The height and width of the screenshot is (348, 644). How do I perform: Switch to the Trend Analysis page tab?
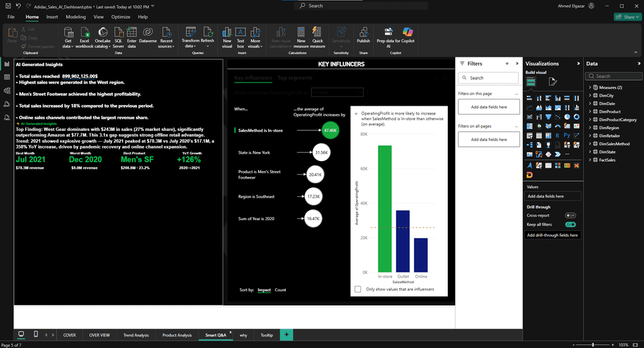pyautogui.click(x=136, y=335)
